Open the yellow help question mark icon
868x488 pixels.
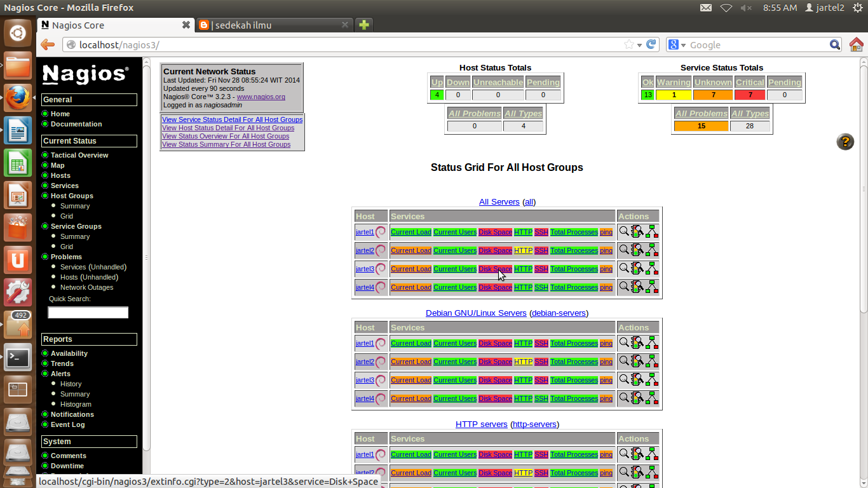point(845,142)
